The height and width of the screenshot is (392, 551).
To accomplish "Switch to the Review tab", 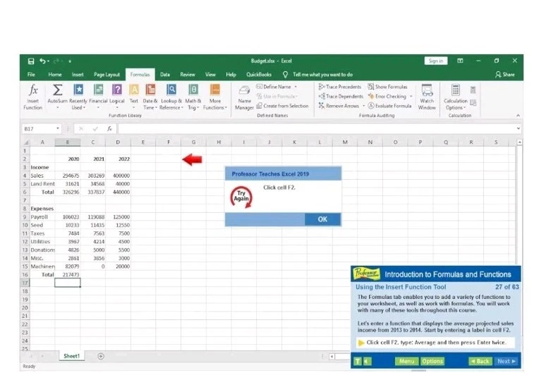I will coord(188,75).
